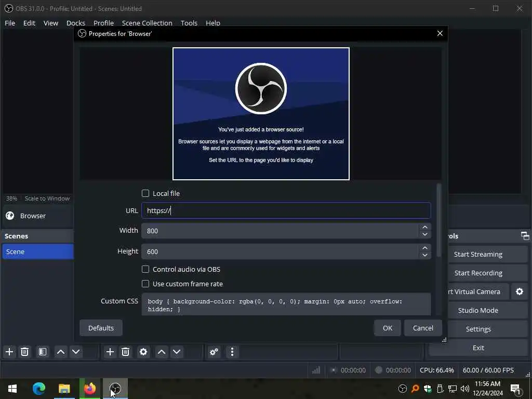Screen dimensions: 532x399
Task: Open the View menu
Action: (x=51, y=23)
